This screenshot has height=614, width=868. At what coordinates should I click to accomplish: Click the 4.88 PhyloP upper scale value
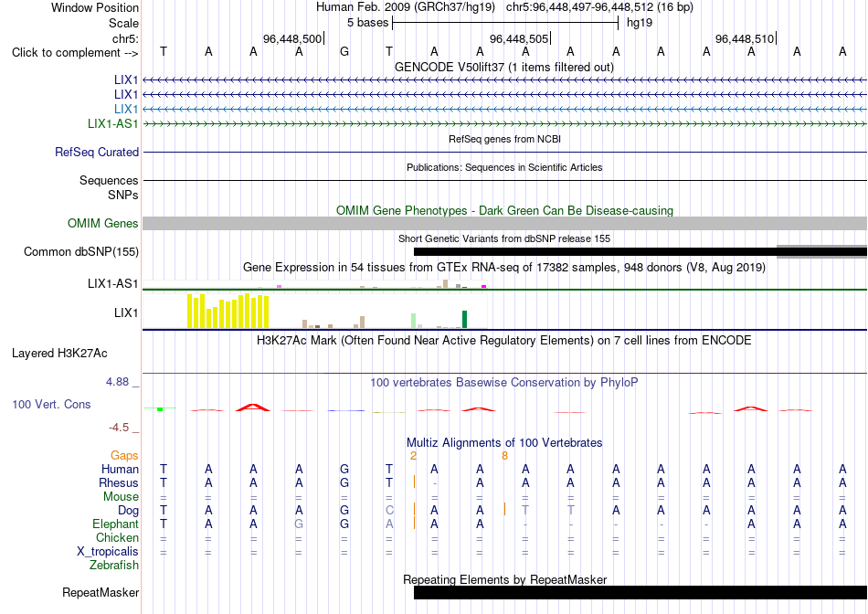pos(117,382)
